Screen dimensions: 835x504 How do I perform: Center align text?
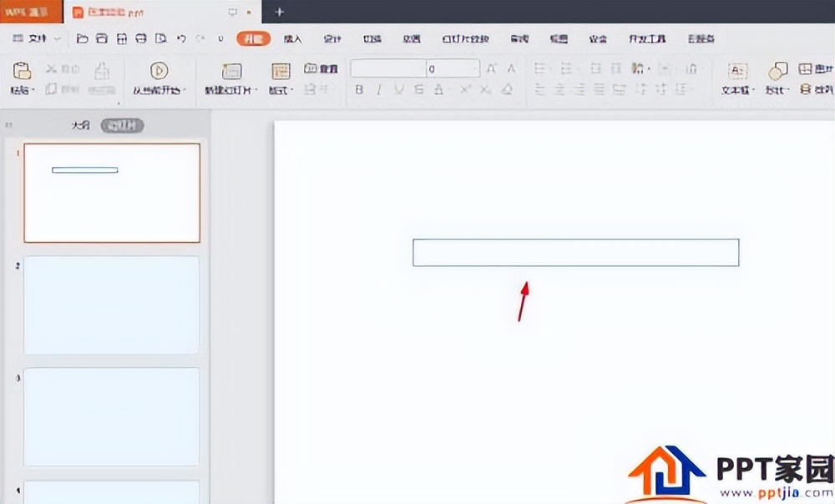tap(559, 89)
